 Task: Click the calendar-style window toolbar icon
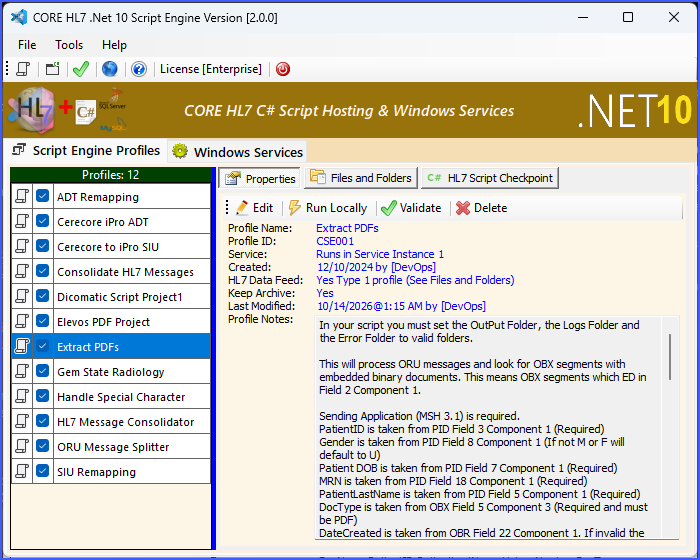click(x=52, y=69)
